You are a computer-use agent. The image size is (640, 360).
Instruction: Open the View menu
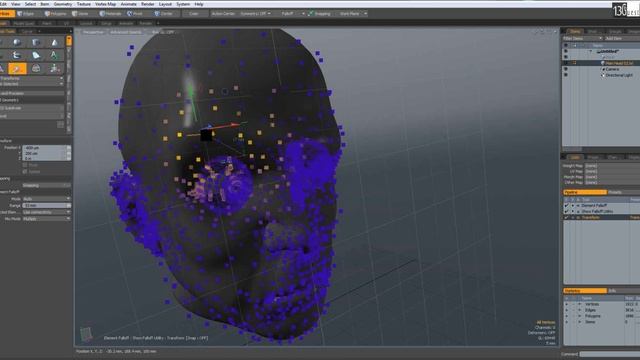[x=16, y=4]
